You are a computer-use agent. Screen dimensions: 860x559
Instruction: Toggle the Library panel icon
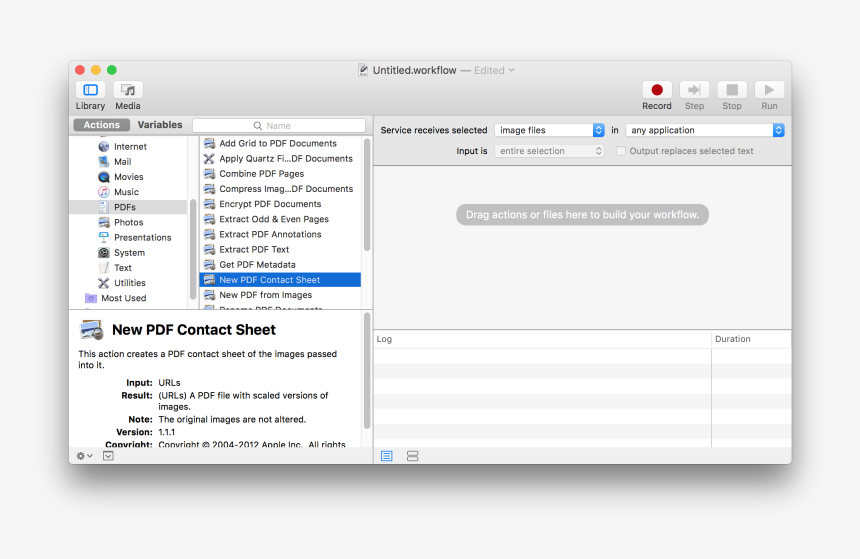coord(90,90)
